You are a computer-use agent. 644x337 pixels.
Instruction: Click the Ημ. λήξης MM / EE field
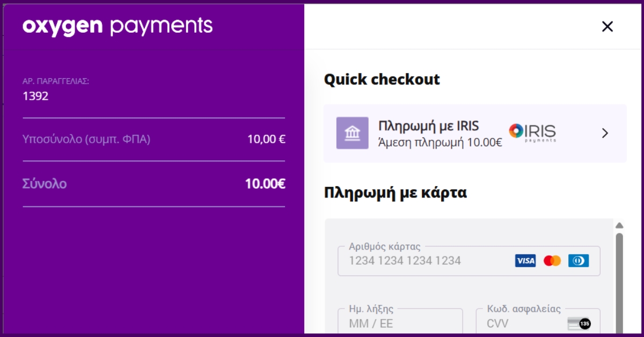400,322
